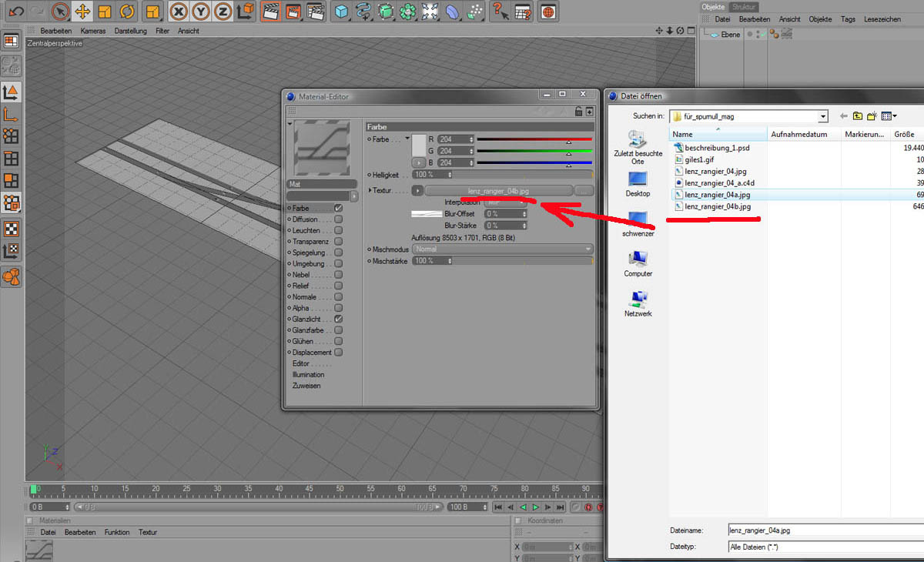
Task: Open the Funktion menu in Materialien
Action: coord(117,532)
